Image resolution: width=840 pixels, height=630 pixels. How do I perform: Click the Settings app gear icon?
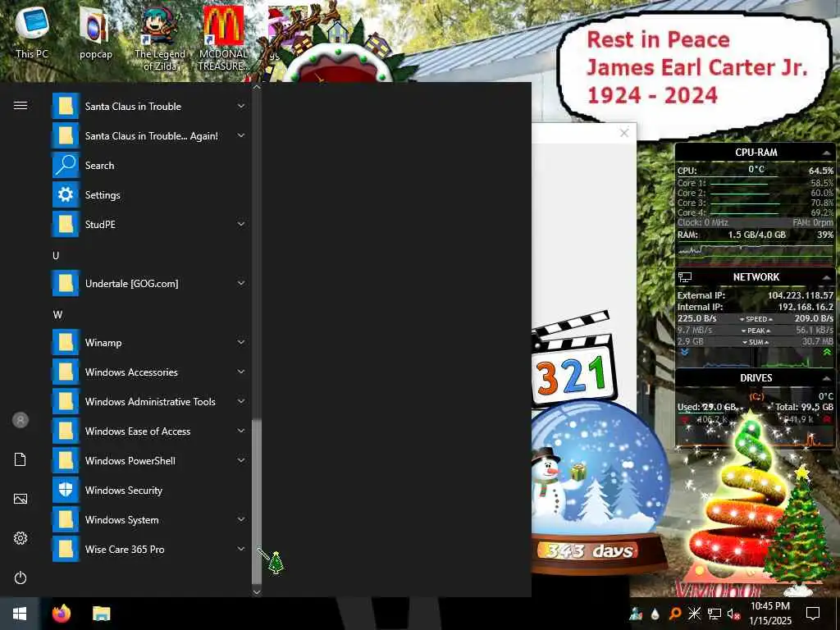pos(66,195)
